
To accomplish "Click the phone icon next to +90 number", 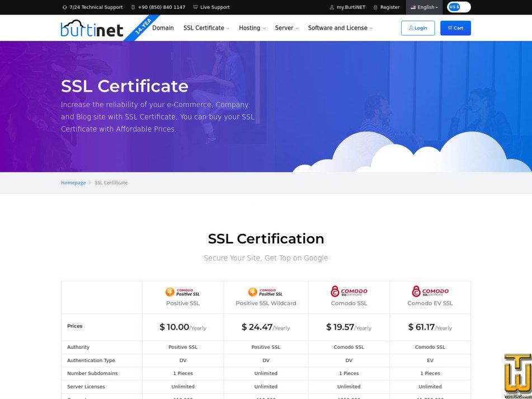I will [x=132, y=7].
